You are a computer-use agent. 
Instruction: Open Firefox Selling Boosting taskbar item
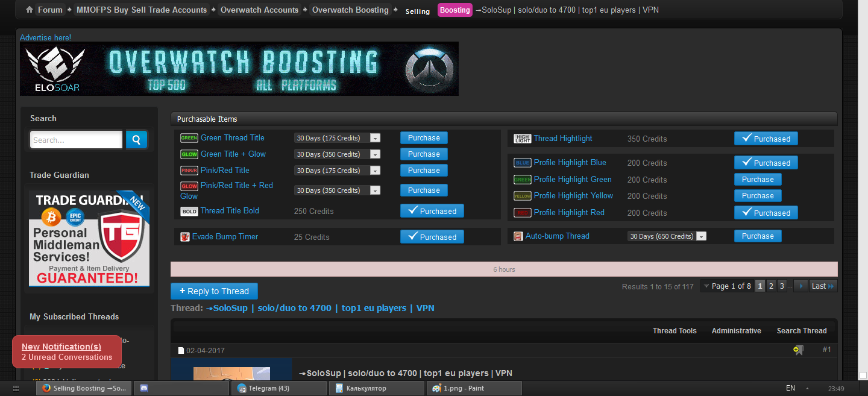tap(84, 388)
